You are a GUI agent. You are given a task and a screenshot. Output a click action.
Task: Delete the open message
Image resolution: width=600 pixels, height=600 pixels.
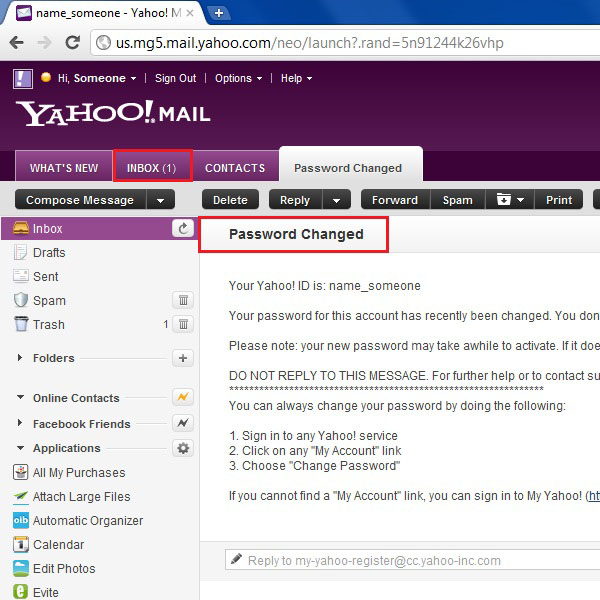click(x=230, y=200)
